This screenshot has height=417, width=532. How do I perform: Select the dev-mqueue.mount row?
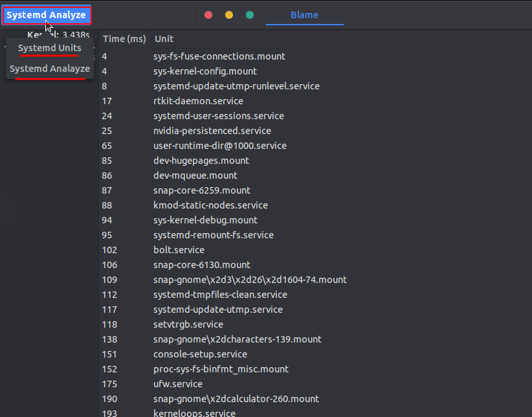316,175
